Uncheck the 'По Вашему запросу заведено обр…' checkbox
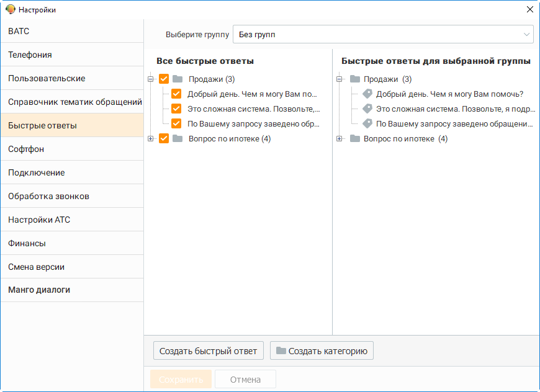Viewport: 540px width, 392px height. click(x=176, y=123)
